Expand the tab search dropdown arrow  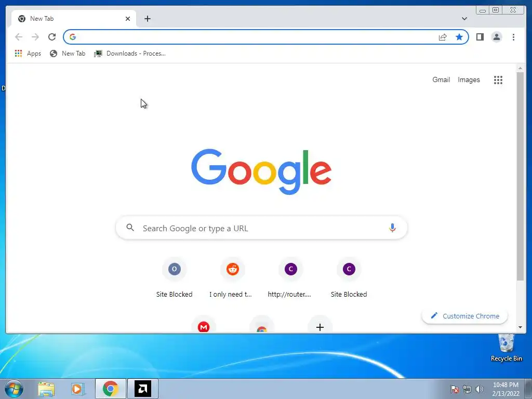point(464,19)
